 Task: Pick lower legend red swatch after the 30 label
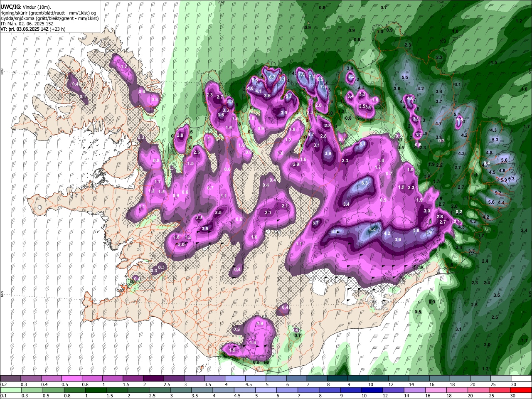tap(521, 390)
